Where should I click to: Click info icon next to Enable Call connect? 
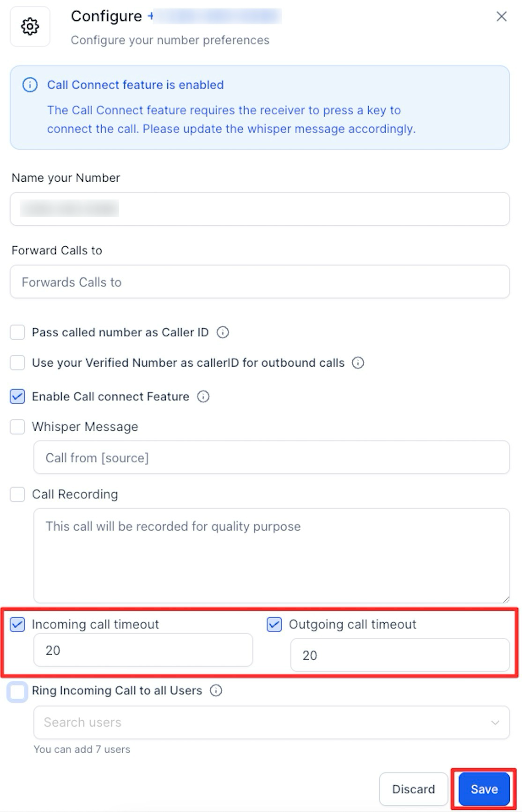[x=203, y=397]
